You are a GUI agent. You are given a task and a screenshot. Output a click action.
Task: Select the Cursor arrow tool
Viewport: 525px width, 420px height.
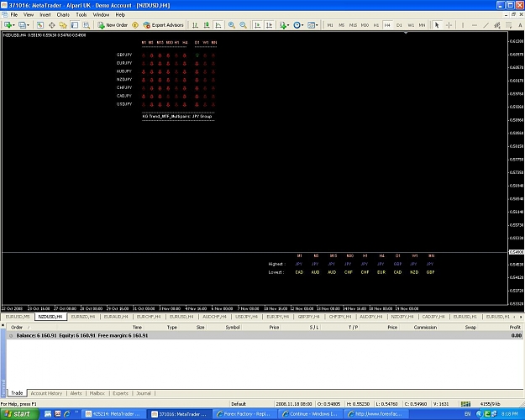click(x=437, y=25)
